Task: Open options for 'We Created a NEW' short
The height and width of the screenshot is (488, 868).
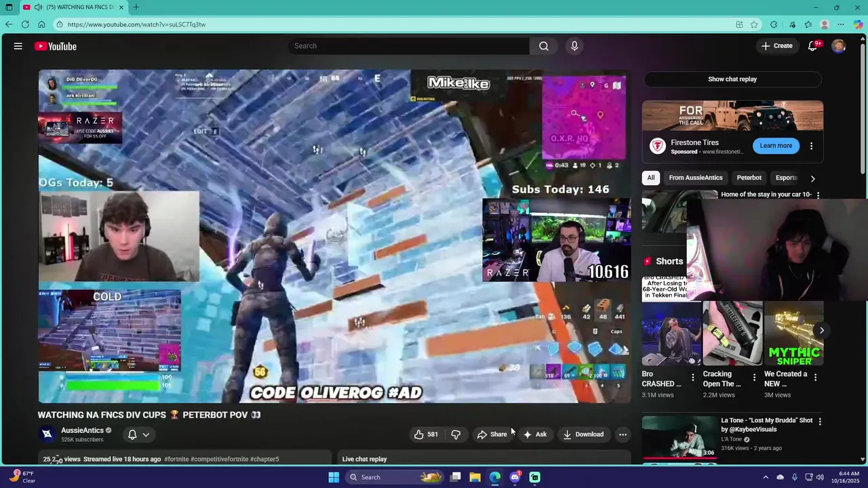Action: click(815, 378)
